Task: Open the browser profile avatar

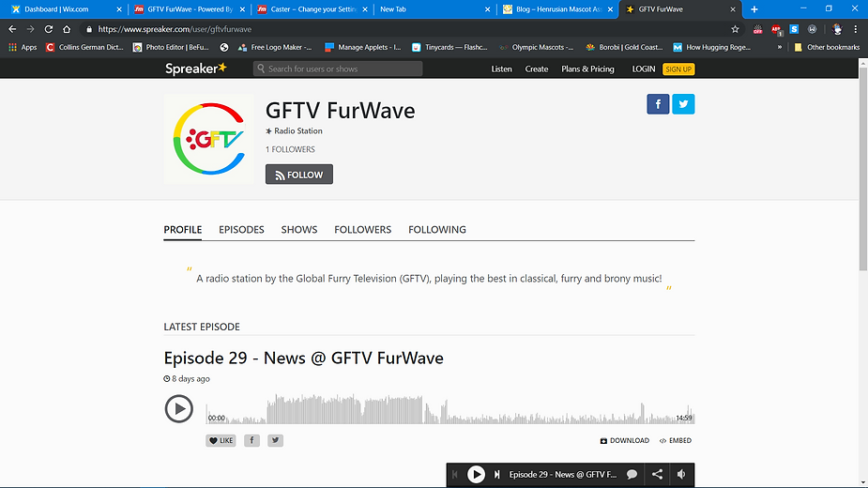Action: click(837, 29)
